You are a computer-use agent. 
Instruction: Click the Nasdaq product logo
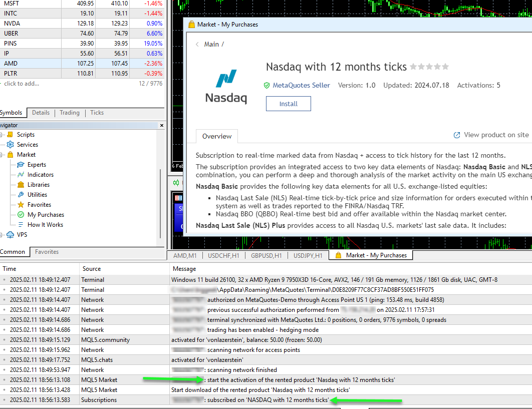pyautogui.click(x=226, y=86)
